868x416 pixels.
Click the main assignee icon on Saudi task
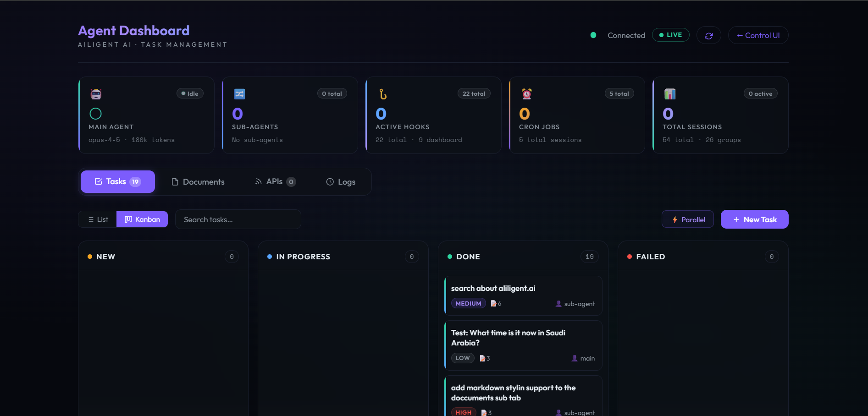coord(575,358)
